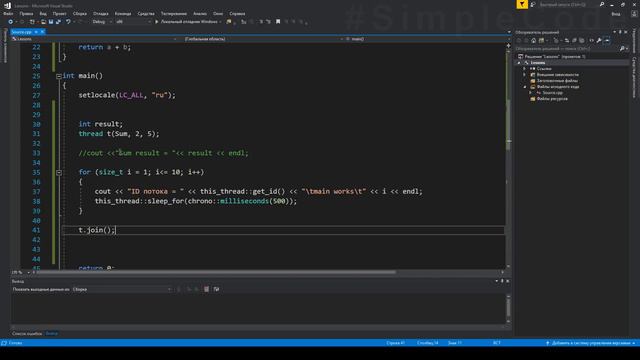Click Home icon in Solution Explorer toolbar
Screen dimensions: 640x360
(x=533, y=40)
